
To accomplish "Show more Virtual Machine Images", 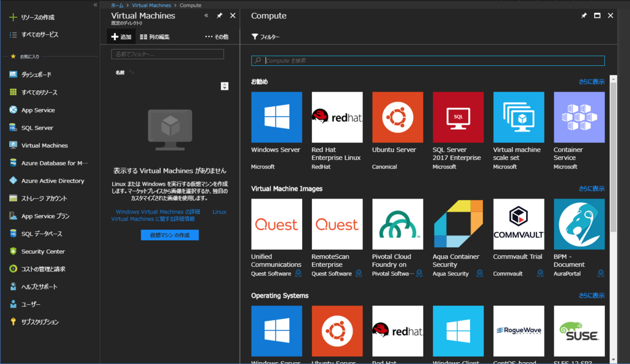I will coord(591,188).
